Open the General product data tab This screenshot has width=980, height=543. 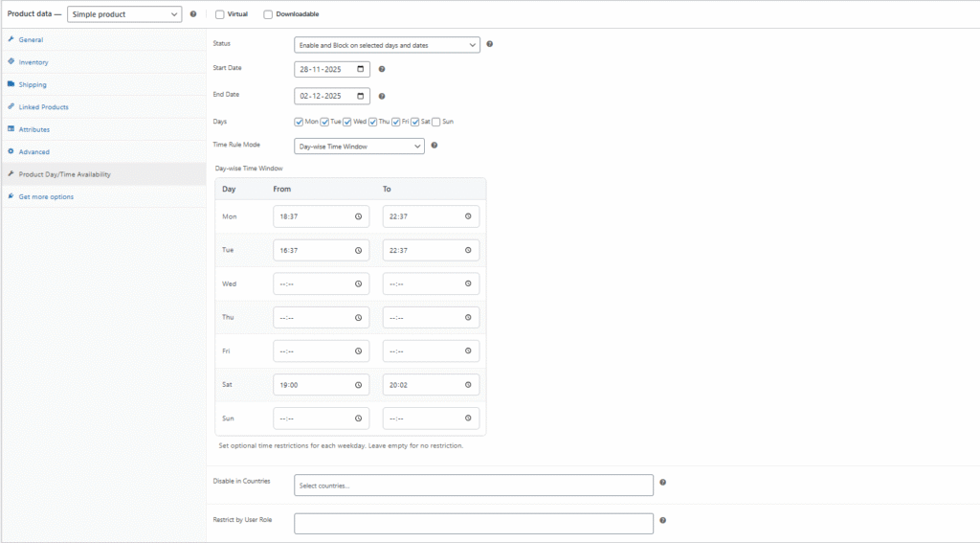click(103, 39)
